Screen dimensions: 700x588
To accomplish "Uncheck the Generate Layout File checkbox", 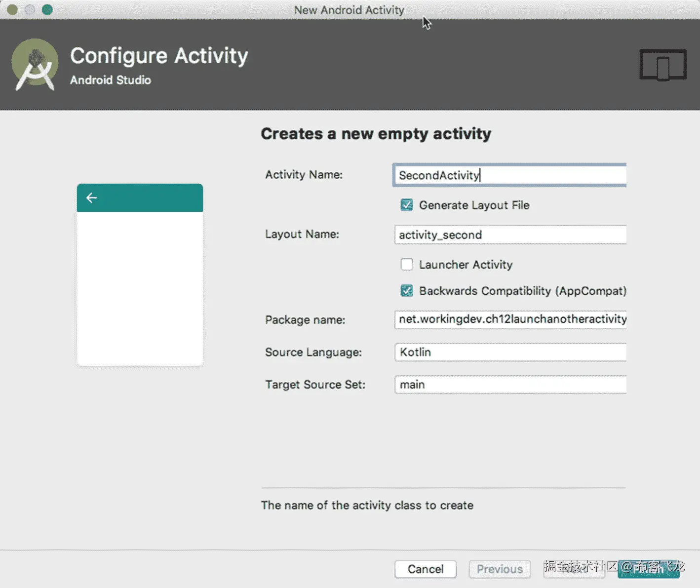I will pos(407,205).
